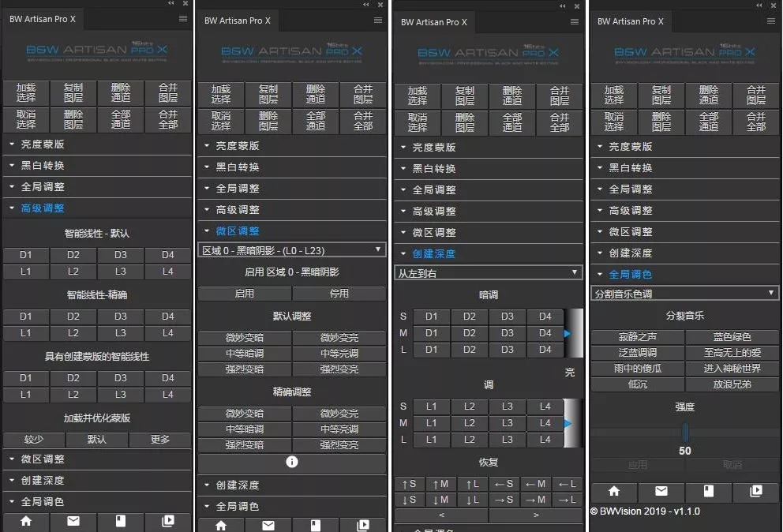
Task: Click the envelope mail icon in the rightmost panel
Action: tap(661, 491)
